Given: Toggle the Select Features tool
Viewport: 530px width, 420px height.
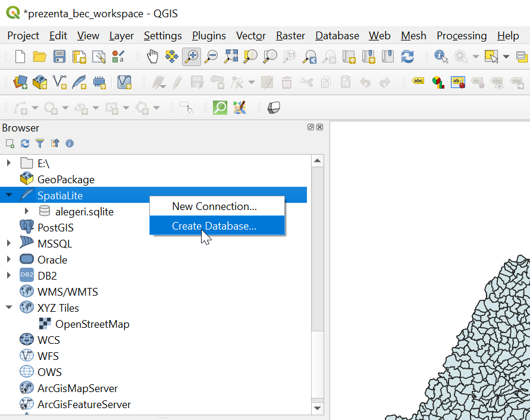Looking at the screenshot, I should coord(491,57).
